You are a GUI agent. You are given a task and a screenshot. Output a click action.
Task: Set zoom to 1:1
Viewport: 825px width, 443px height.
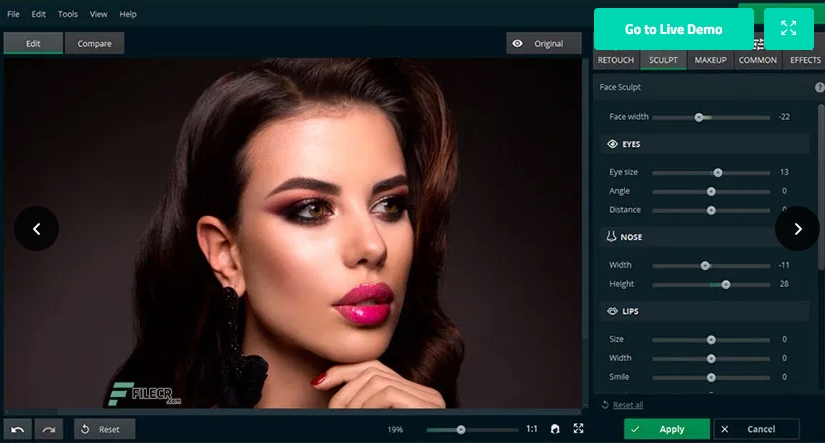[532, 429]
